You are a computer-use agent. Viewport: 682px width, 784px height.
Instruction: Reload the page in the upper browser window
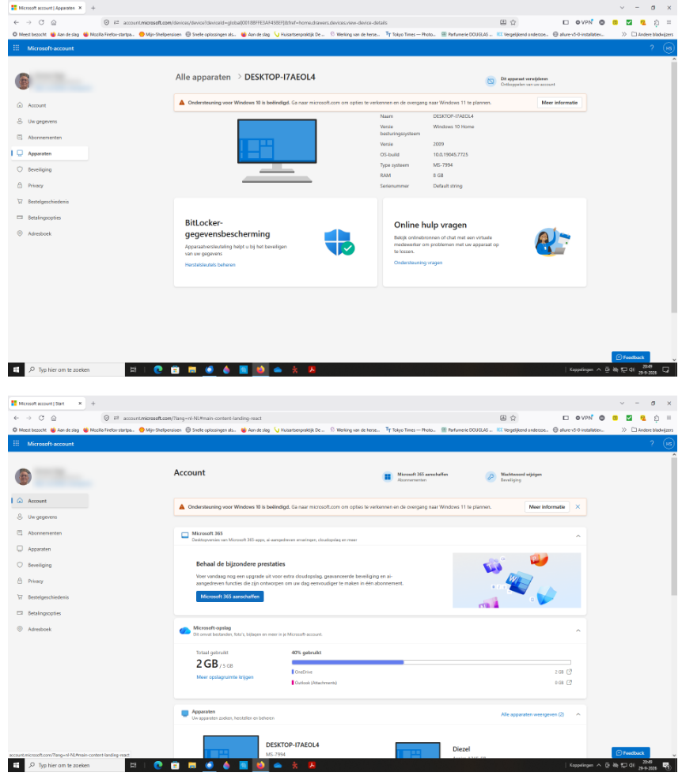[41, 22]
